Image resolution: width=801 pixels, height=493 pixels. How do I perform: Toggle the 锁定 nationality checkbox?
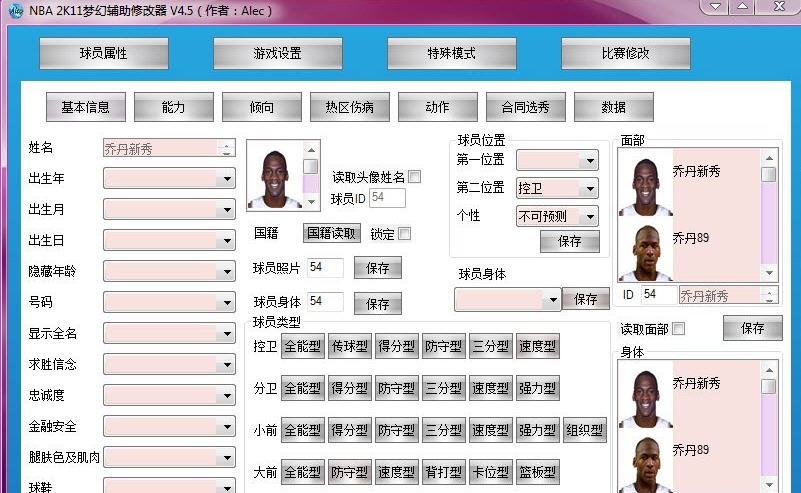405,234
